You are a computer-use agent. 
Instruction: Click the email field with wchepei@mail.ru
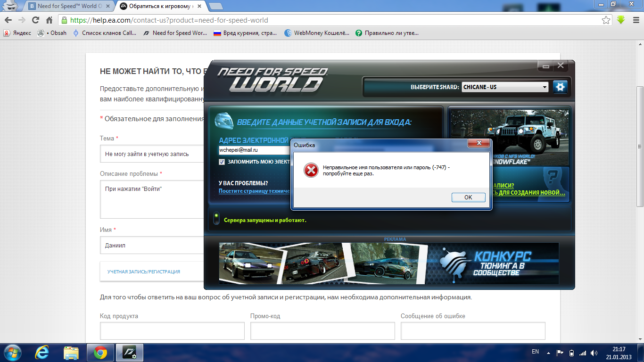[255, 150]
